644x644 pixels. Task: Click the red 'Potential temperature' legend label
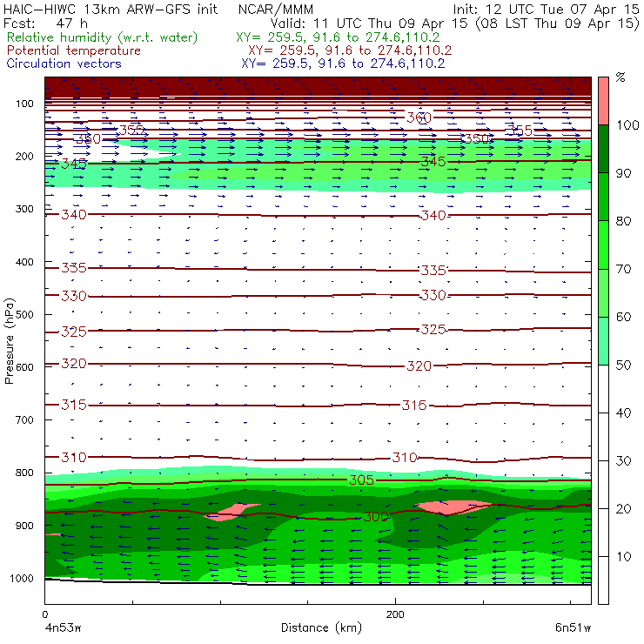pyautogui.click(x=74, y=50)
